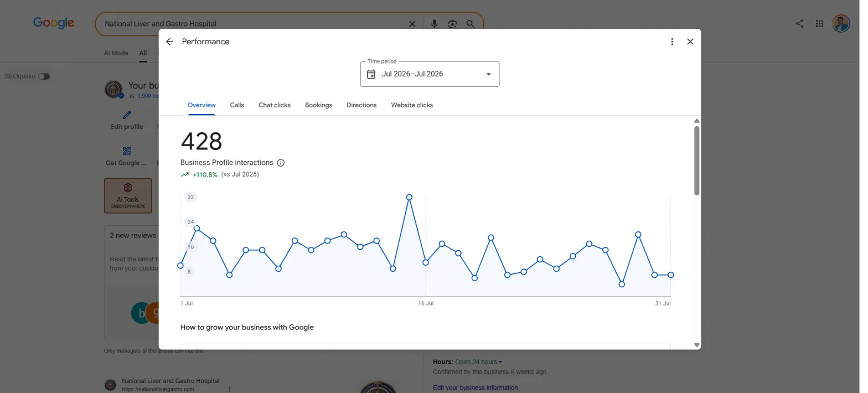Screen dimensions: 868x393
Task: Open National Liver and Gastro Hospital result
Action: coord(170,381)
